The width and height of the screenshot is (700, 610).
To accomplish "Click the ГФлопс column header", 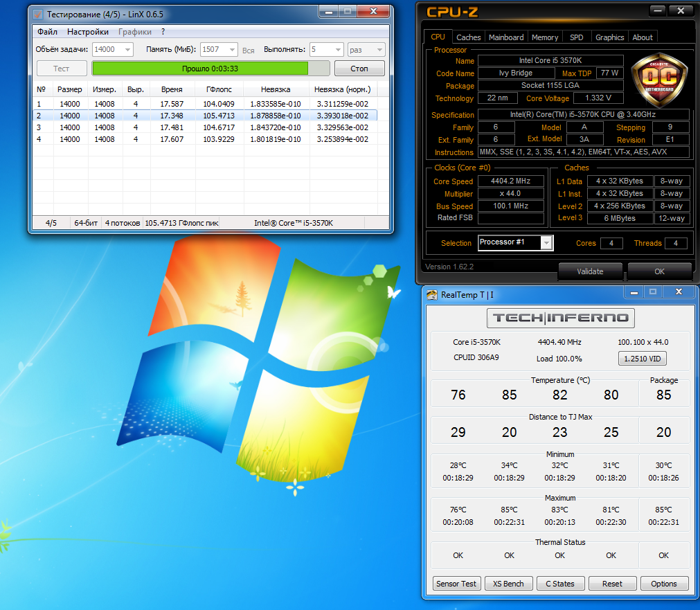I will click(219, 89).
